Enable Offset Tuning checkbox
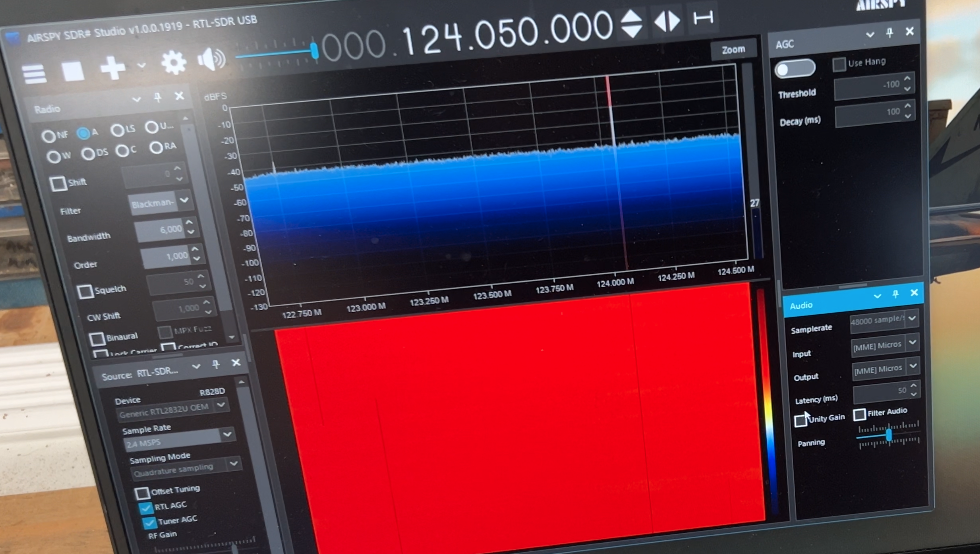Image resolution: width=980 pixels, height=554 pixels. coord(142,493)
